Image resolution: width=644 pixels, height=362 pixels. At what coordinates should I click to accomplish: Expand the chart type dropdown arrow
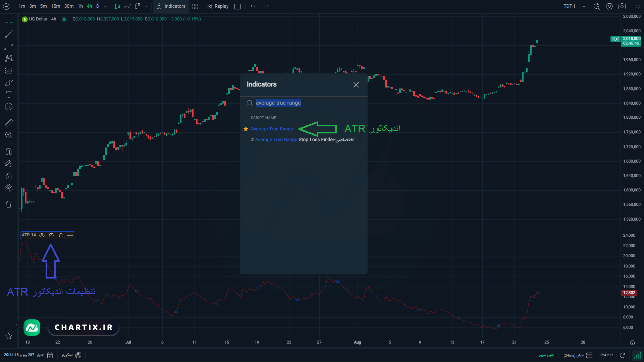pos(147,6)
